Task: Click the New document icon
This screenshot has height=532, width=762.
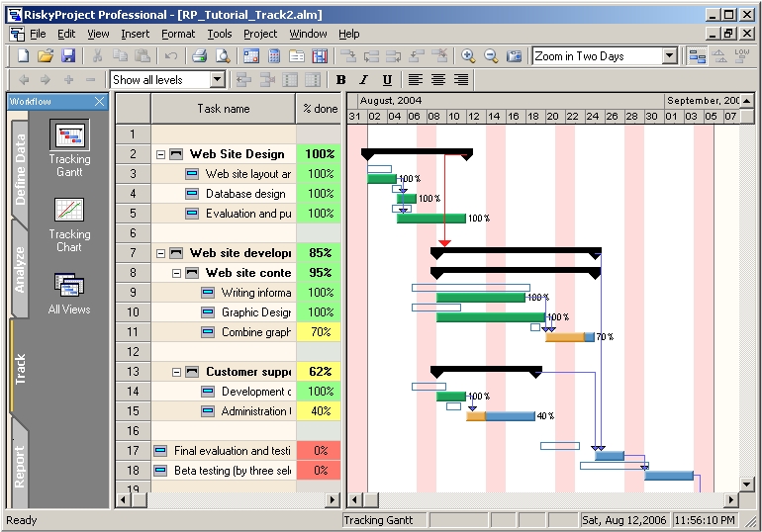Action: click(x=23, y=56)
